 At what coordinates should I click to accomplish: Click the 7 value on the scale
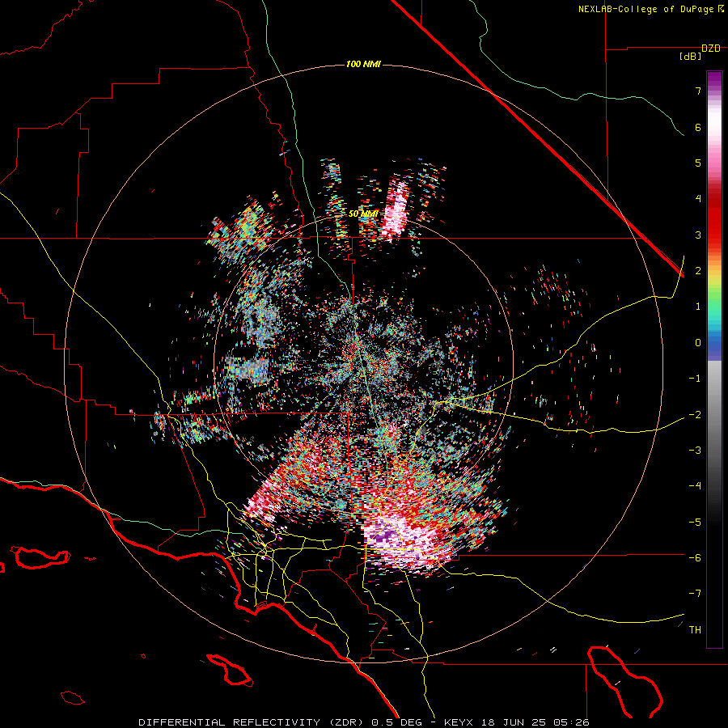[x=698, y=91]
